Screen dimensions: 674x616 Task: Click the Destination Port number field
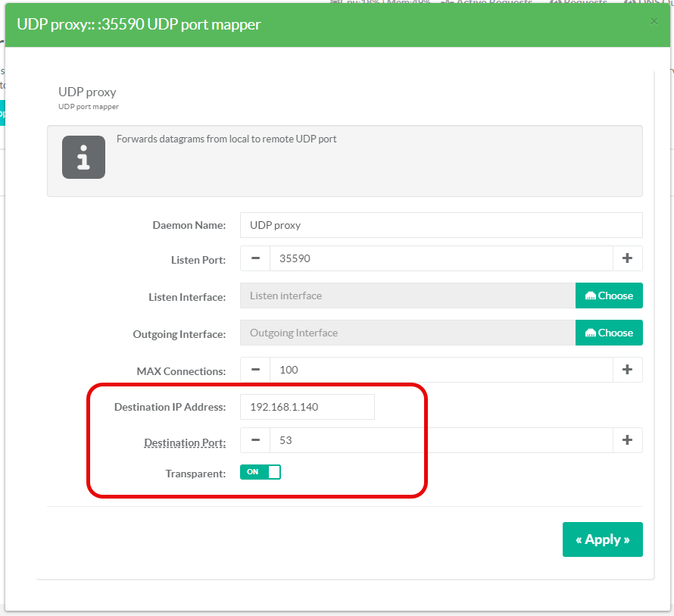click(x=441, y=440)
